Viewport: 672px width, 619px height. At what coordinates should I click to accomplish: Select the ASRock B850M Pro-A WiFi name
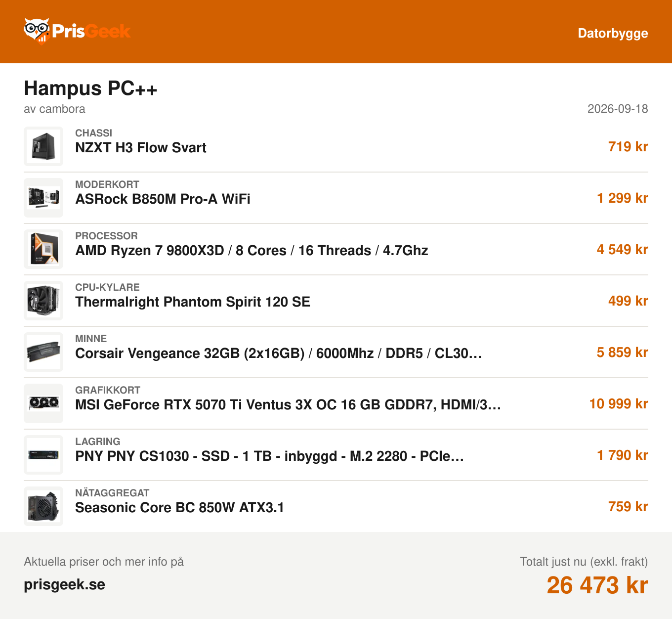pyautogui.click(x=163, y=199)
